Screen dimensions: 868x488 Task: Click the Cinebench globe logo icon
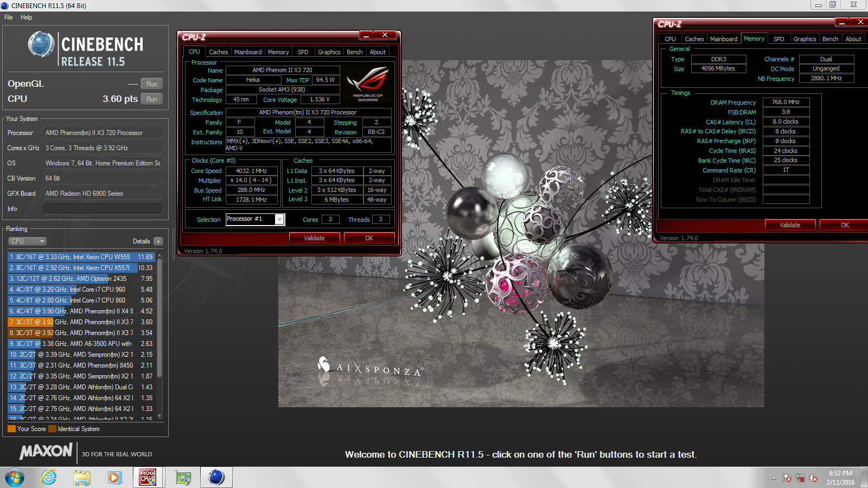[41, 44]
